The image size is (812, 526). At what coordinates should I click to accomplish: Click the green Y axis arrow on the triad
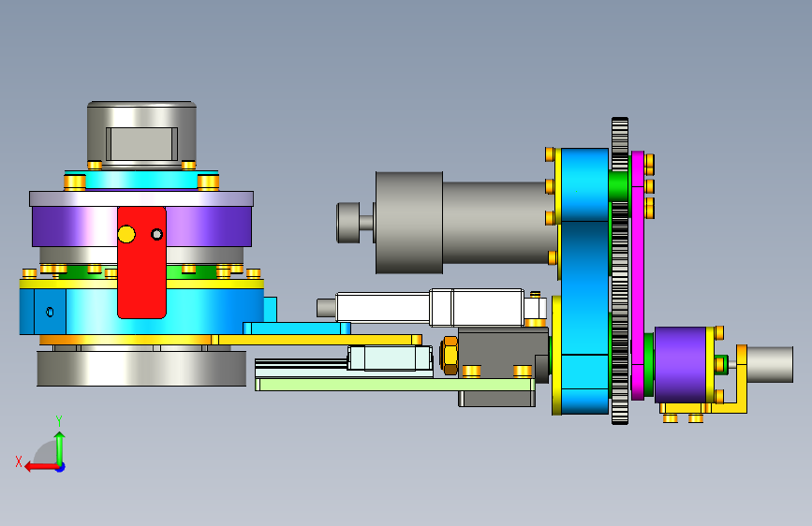[x=60, y=447]
